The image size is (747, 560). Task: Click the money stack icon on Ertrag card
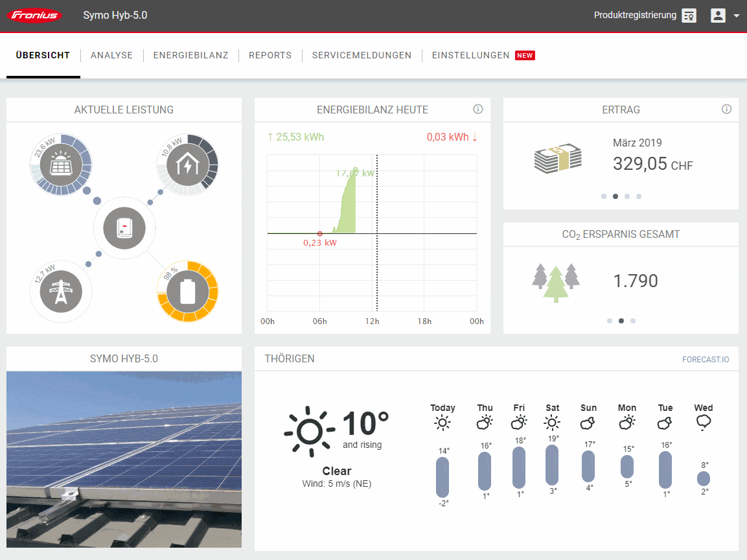(x=558, y=157)
